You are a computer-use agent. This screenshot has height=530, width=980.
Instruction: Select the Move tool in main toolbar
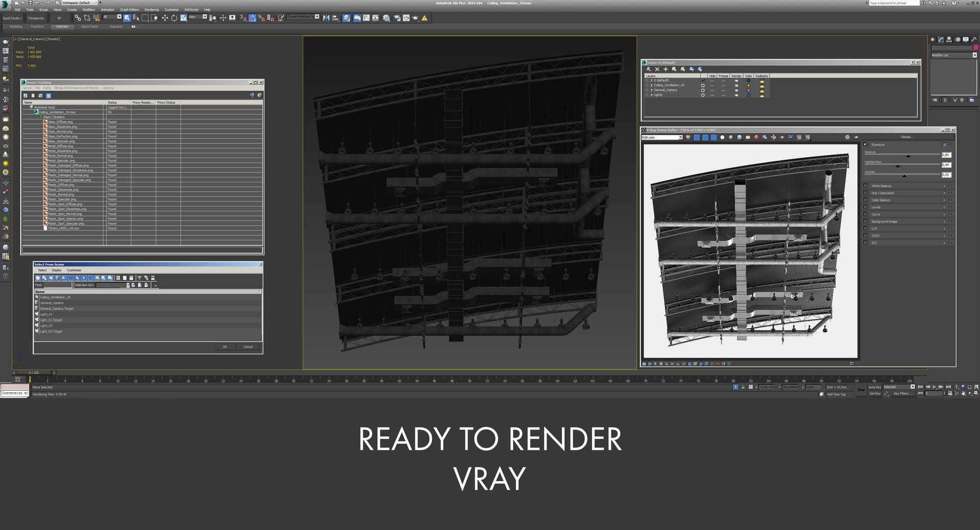pyautogui.click(x=164, y=18)
